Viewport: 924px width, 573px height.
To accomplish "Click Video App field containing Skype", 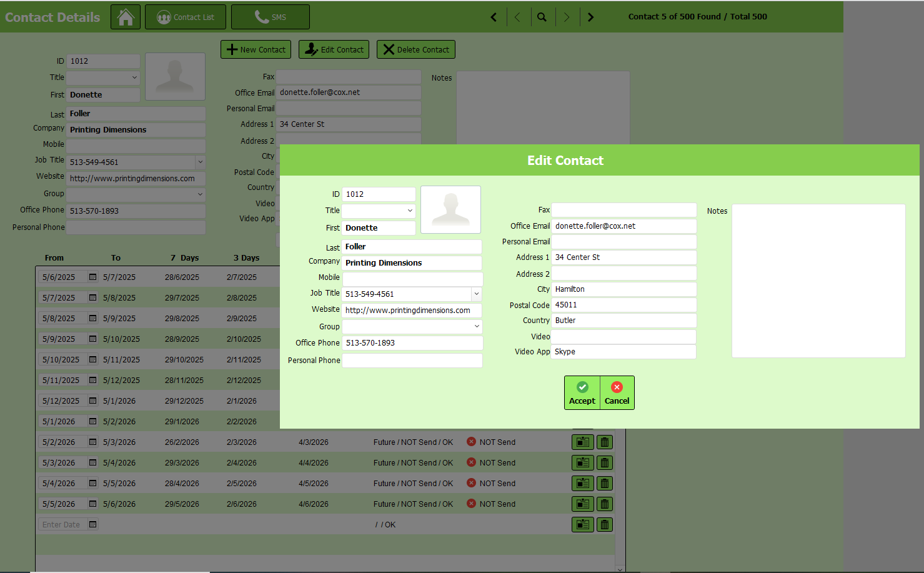I will [x=624, y=352].
